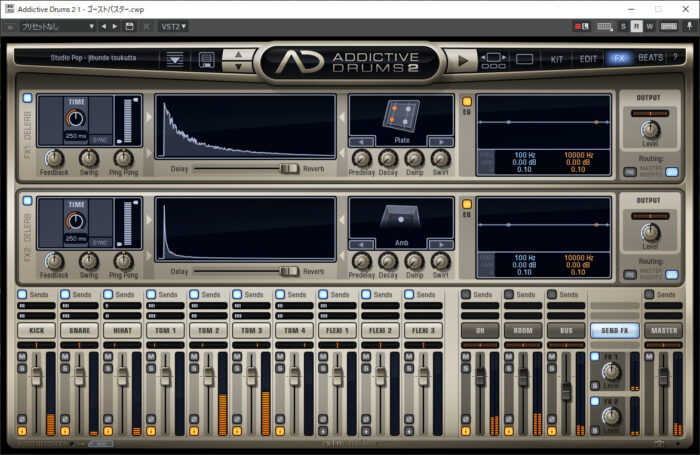Select the SEND FX channel button
The height and width of the screenshot is (455, 700).
pyautogui.click(x=615, y=330)
